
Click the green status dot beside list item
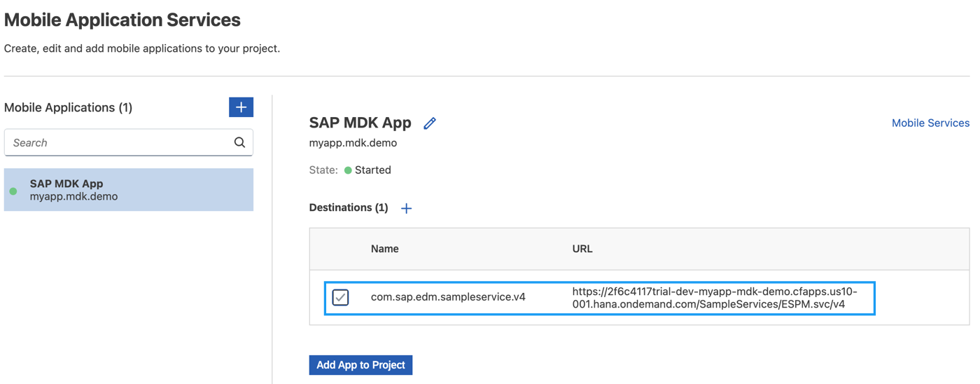(13, 191)
